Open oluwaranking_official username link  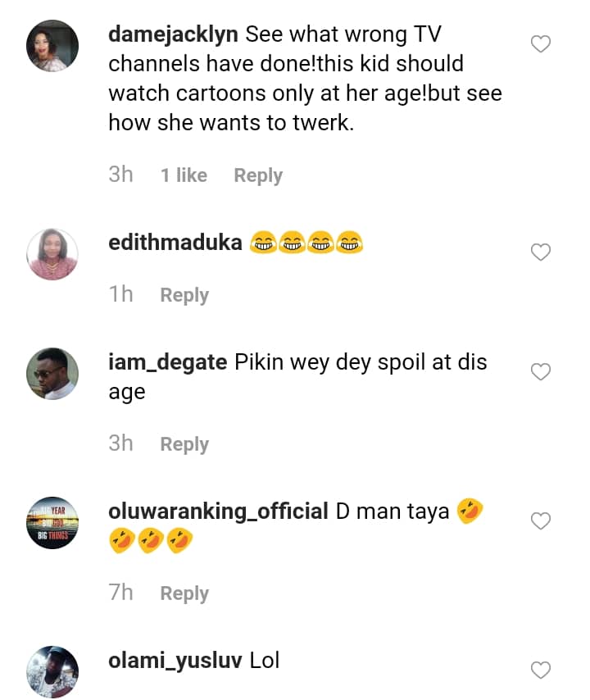pyautogui.click(x=218, y=511)
